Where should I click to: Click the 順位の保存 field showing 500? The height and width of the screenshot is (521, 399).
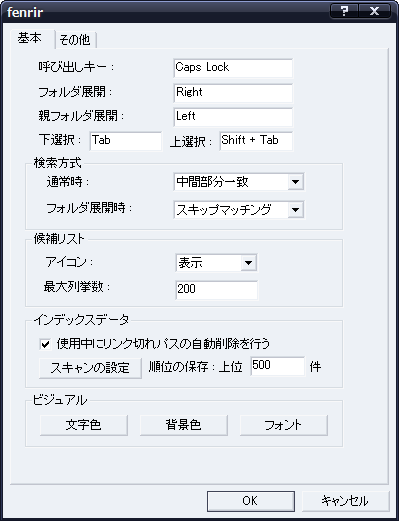277,366
